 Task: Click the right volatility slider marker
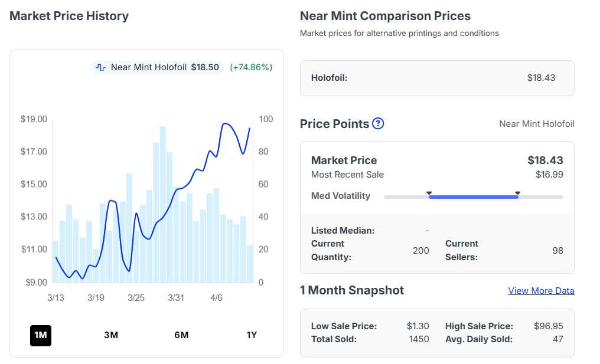click(x=517, y=193)
